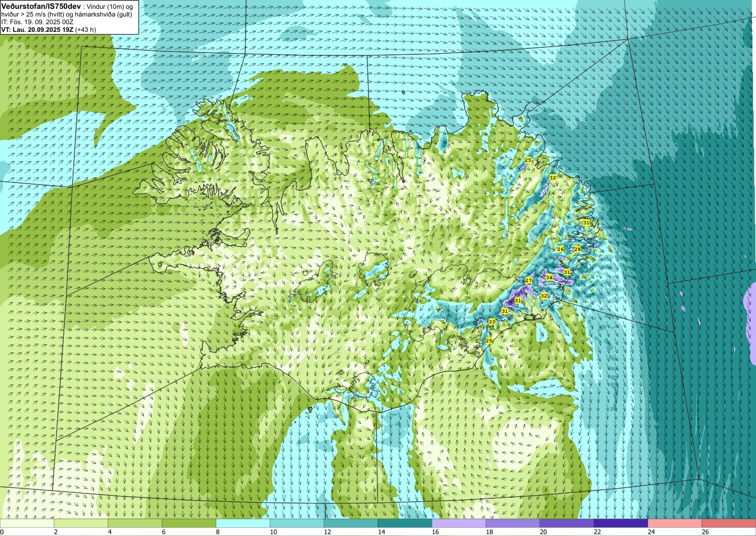Click the 6–8 m/s olive green legend swatch

click(189, 523)
